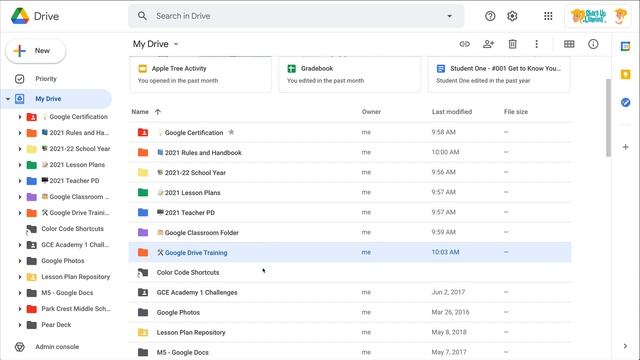The image size is (640, 360).
Task: Open Drive settings gear
Action: click(x=512, y=16)
